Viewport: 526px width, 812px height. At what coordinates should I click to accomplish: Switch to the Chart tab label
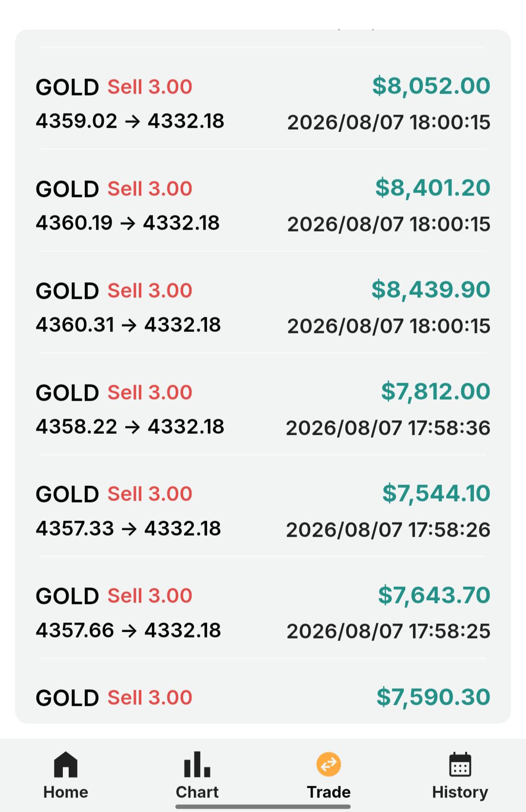click(197, 792)
